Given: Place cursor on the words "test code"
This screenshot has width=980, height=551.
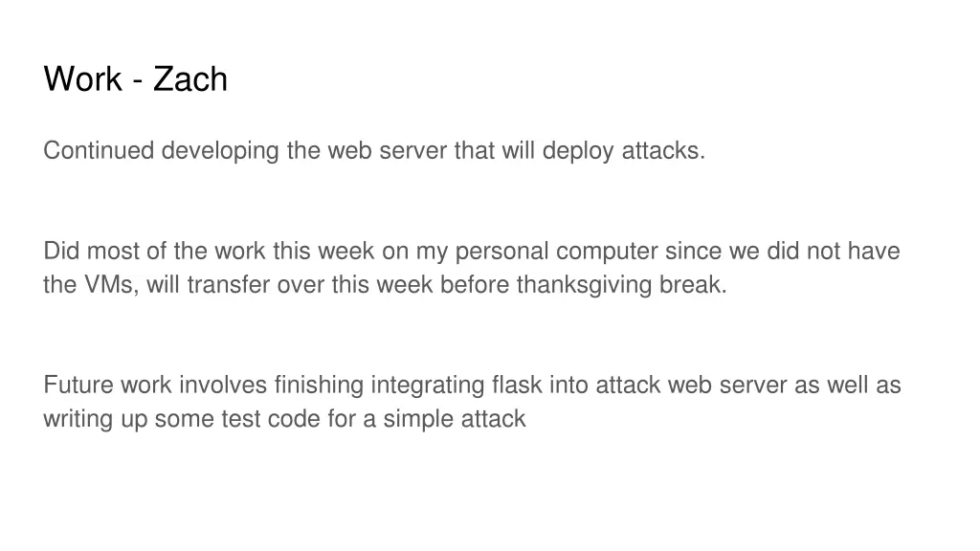Looking at the screenshot, I should [x=271, y=419].
